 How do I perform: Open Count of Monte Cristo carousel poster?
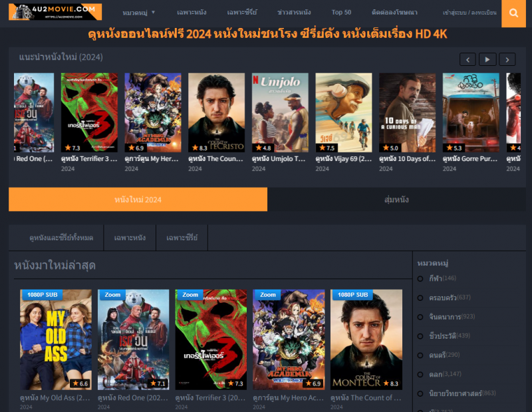pos(217,112)
